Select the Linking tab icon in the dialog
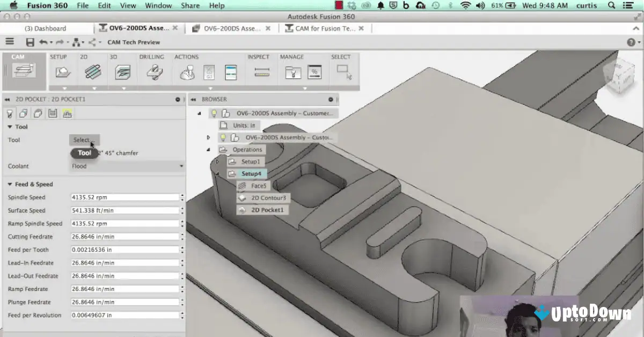This screenshot has height=337, width=644. pos(67,113)
